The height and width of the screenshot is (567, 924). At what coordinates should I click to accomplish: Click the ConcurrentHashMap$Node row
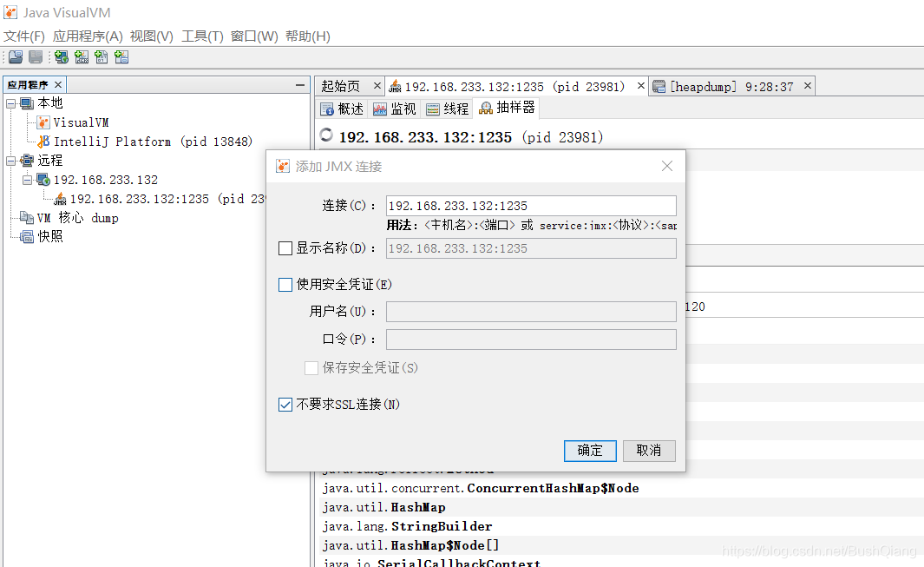click(x=622, y=489)
